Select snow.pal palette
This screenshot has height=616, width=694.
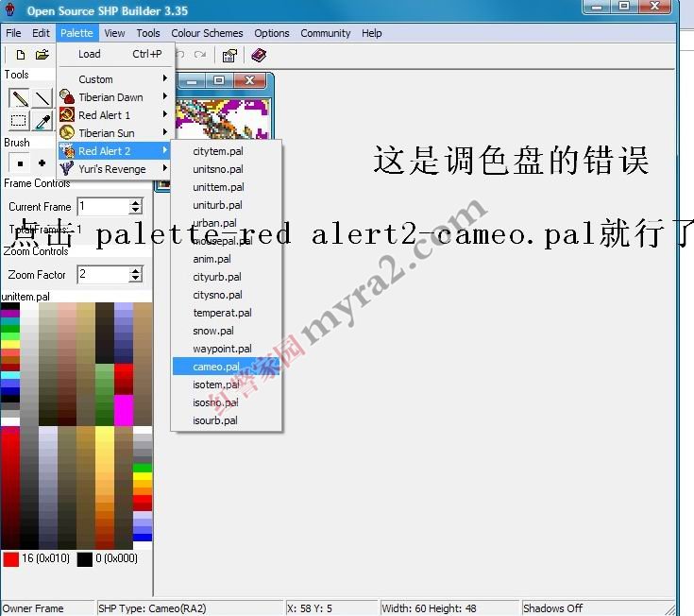227,331
